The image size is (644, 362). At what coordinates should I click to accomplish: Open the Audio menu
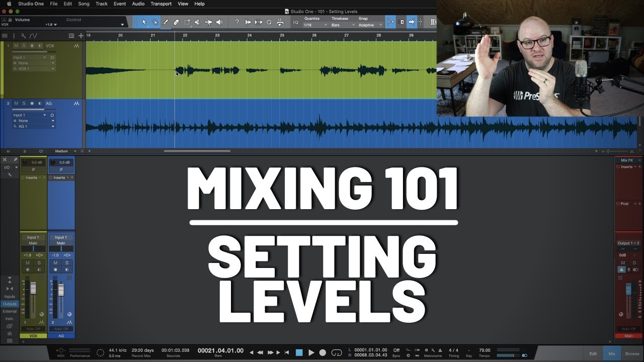coord(138,4)
